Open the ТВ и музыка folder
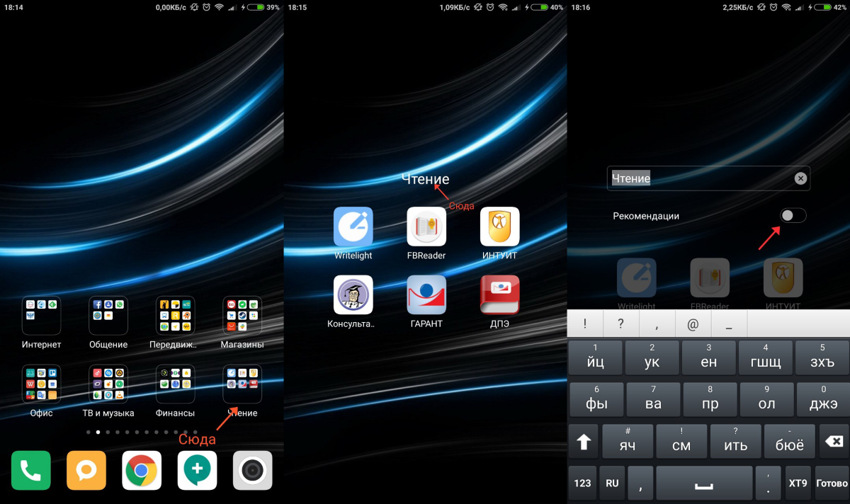 [108, 384]
